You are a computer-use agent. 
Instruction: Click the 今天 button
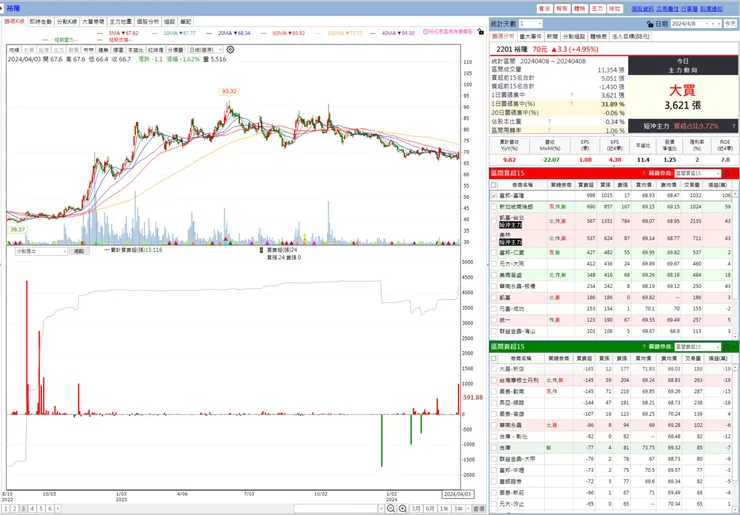click(730, 24)
